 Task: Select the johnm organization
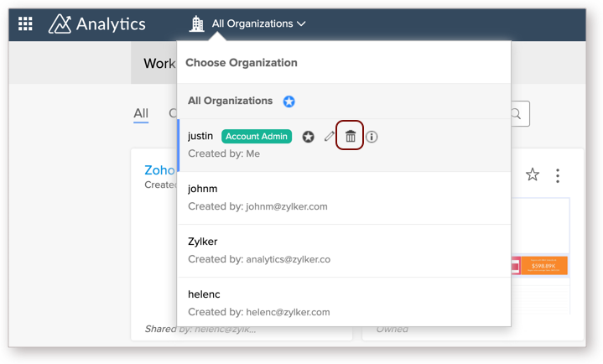[x=345, y=198]
